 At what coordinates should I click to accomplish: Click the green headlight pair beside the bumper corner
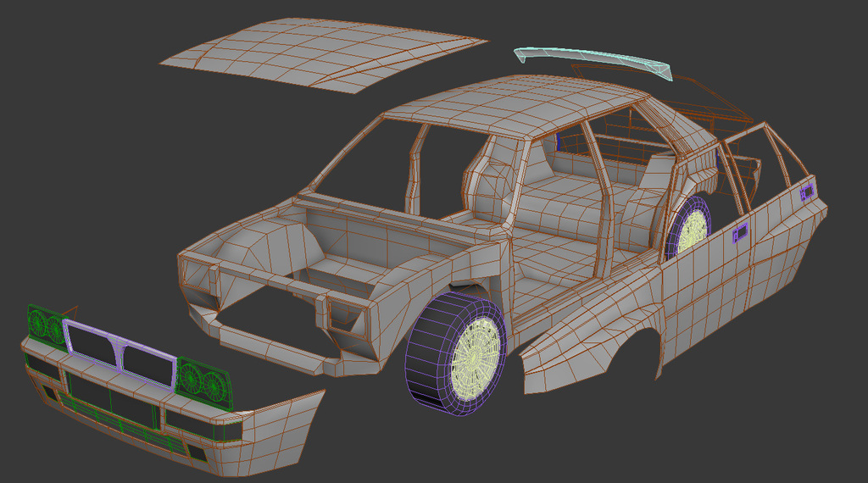pos(203,382)
